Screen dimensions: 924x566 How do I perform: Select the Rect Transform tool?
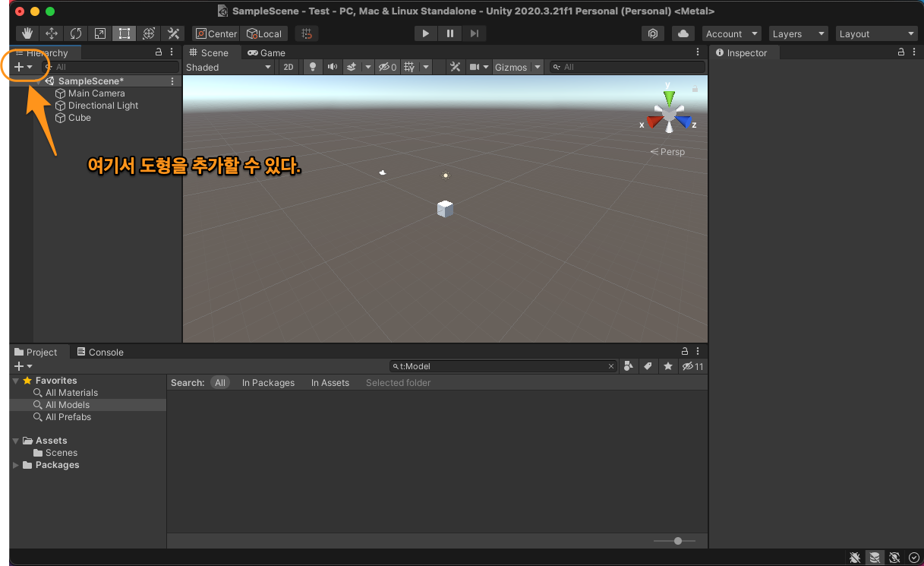tap(125, 33)
